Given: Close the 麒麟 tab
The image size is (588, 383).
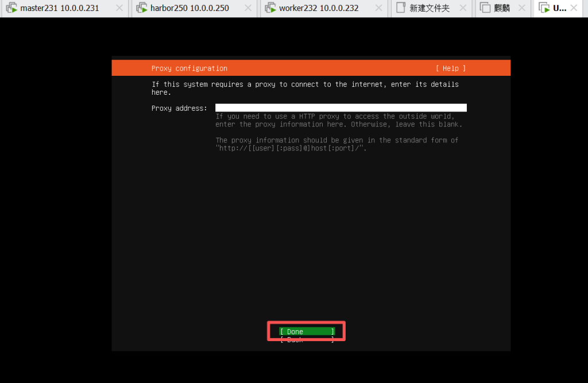Looking at the screenshot, I should point(521,8).
